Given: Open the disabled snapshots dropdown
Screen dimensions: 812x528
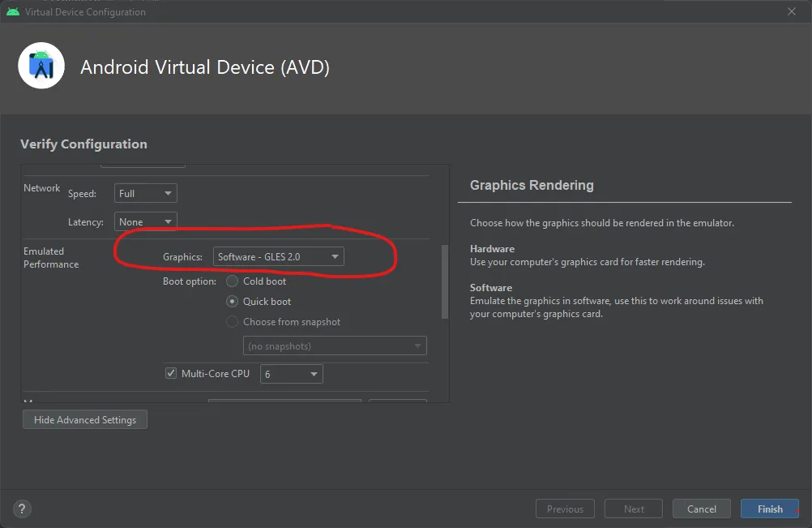Looking at the screenshot, I should pyautogui.click(x=335, y=346).
